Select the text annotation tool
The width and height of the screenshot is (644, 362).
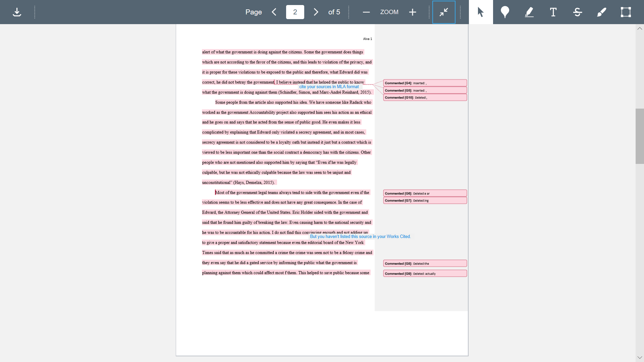[x=553, y=12]
